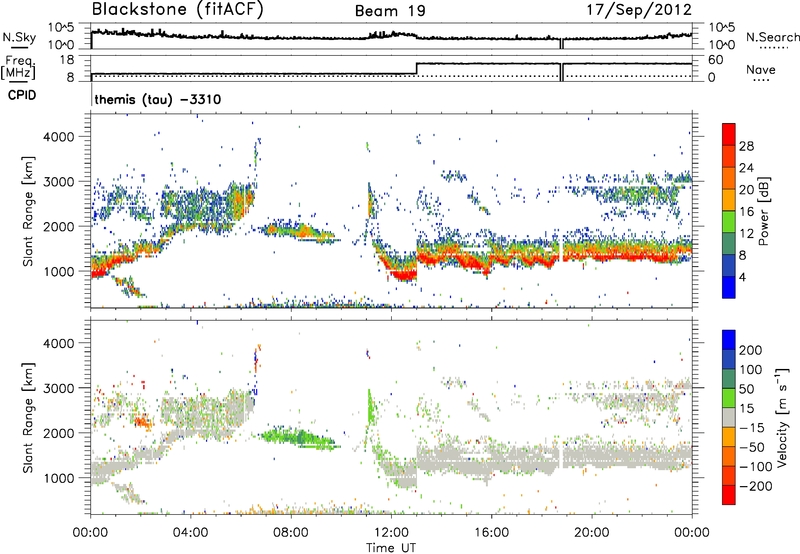Click the date "17/Sep/2012"
The height and width of the screenshot is (554, 800).
click(639, 10)
